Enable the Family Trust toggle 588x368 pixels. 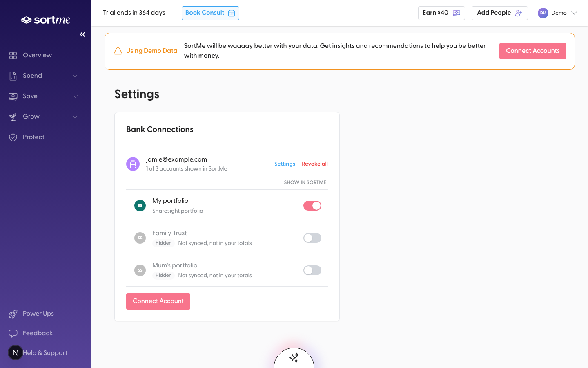312,238
